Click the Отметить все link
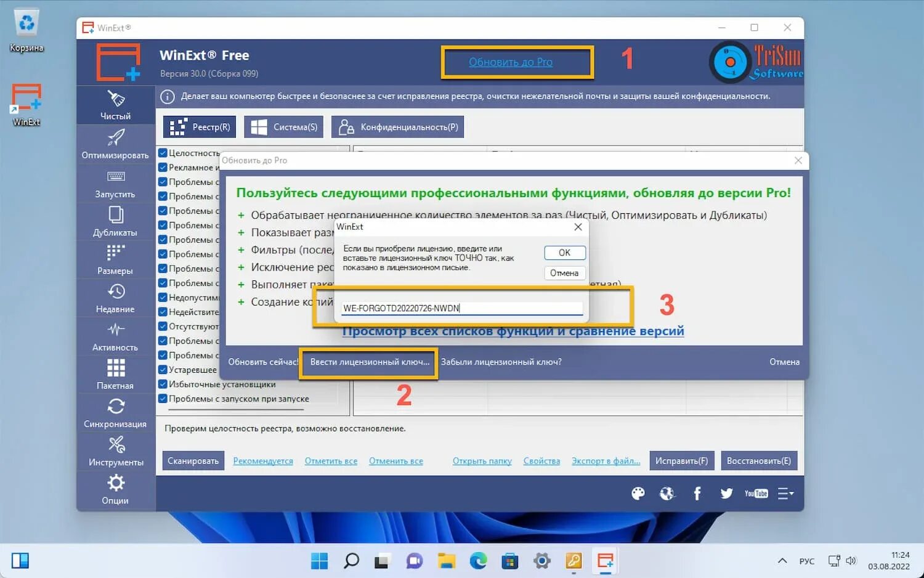This screenshot has width=924, height=578. pos(331,461)
